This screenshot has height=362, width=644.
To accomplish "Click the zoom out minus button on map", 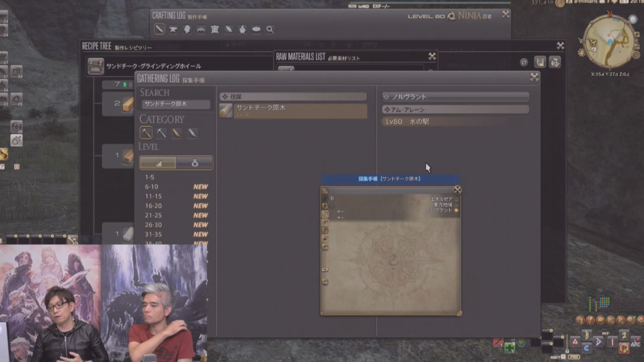I will [x=325, y=282].
